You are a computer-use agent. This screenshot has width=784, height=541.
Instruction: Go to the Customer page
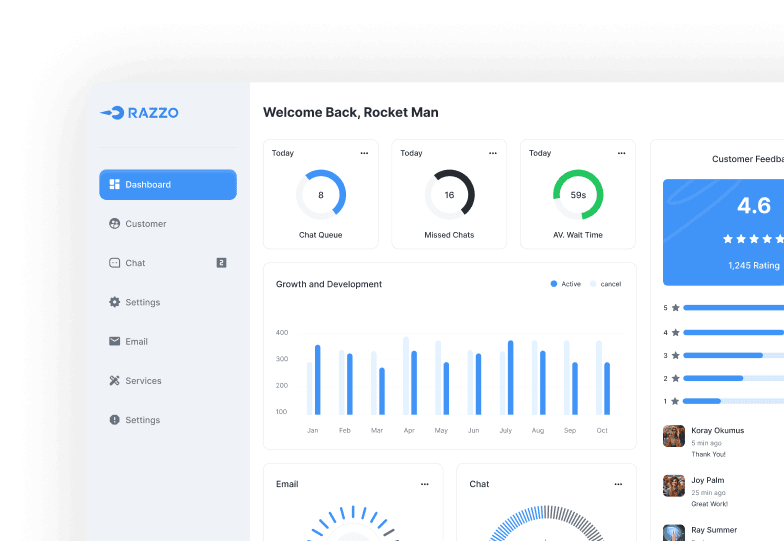(168, 224)
